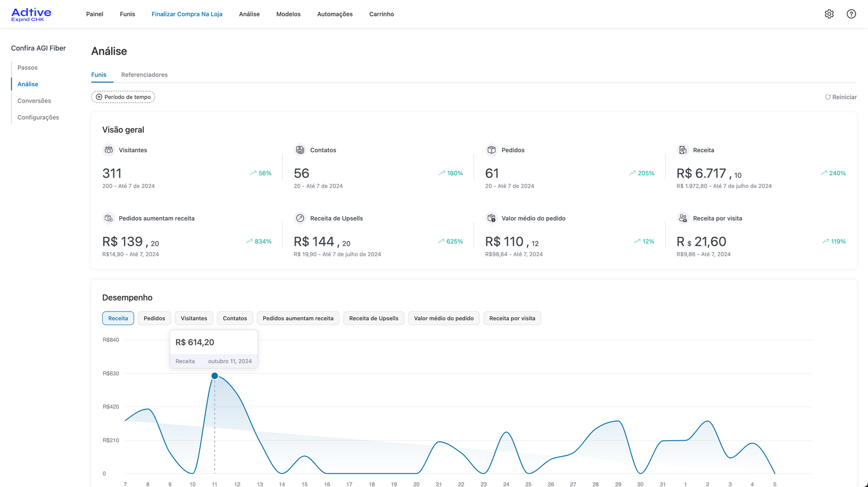Show Receita por visita in chart
The width and height of the screenshot is (868, 487).
tap(512, 318)
